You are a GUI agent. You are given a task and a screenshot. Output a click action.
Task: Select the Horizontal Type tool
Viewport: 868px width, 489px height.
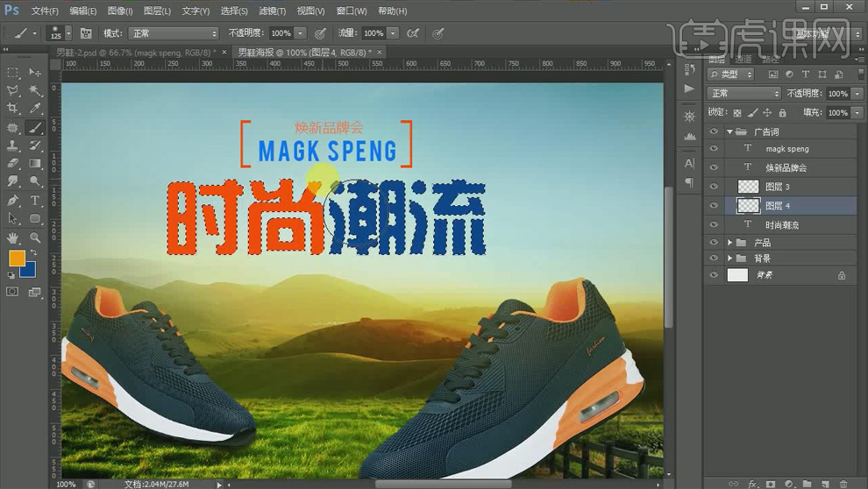(35, 201)
